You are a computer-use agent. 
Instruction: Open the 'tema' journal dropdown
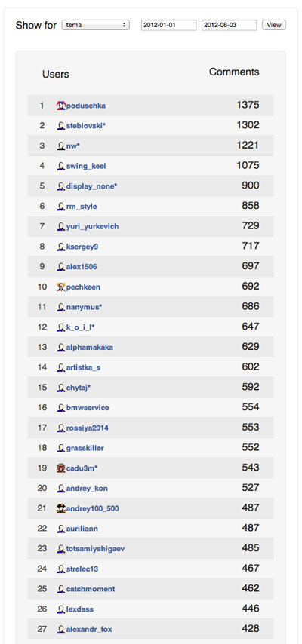(95, 25)
